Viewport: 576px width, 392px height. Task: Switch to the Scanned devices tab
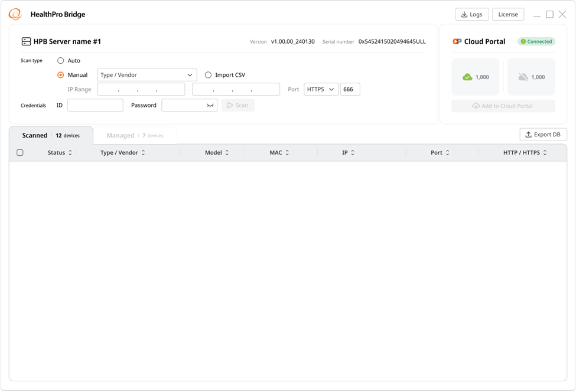click(x=51, y=135)
